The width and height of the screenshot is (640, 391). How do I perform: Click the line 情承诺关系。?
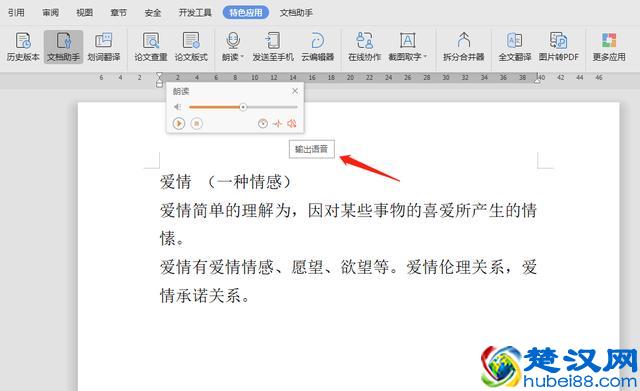(204, 296)
